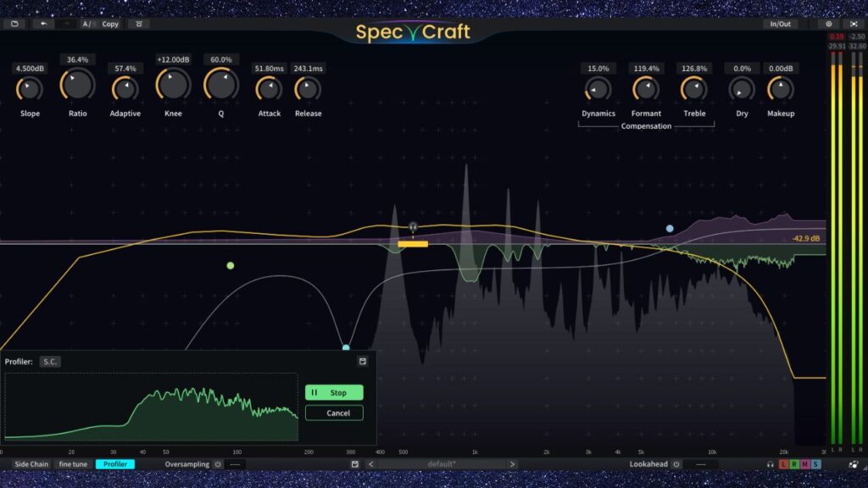Click the undo arrow in the top toolbar

click(x=43, y=24)
